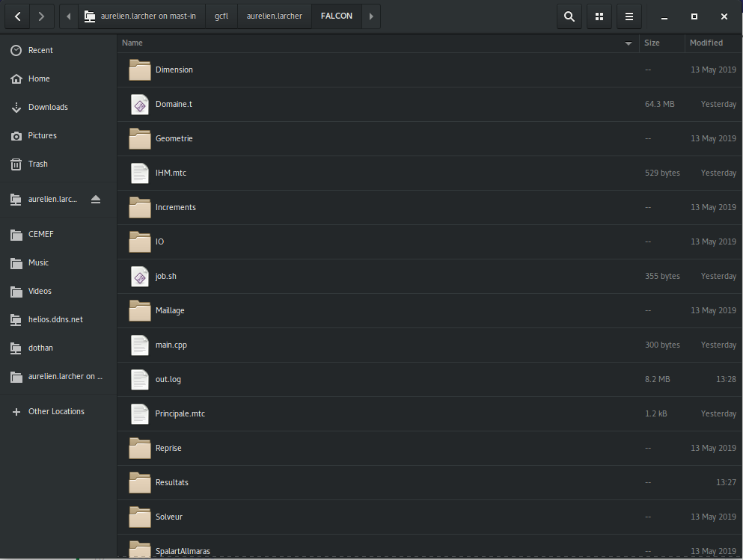
Task: Click the Pictures camera icon in the sidebar
Action: [16, 136]
